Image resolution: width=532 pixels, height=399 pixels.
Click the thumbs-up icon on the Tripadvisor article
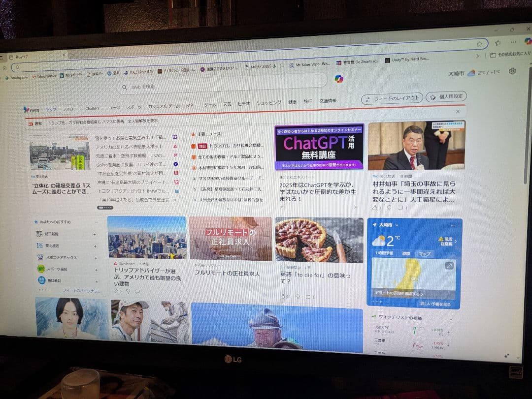click(117, 291)
